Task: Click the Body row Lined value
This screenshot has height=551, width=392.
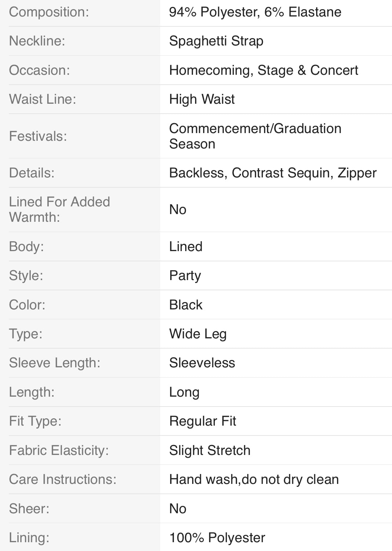Action: click(x=186, y=247)
